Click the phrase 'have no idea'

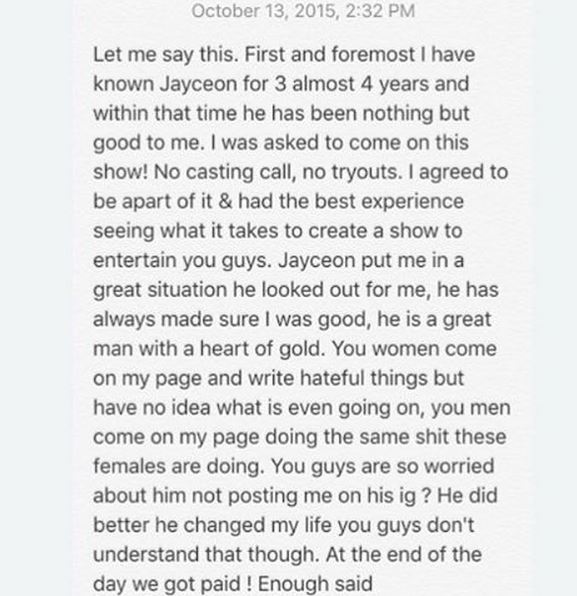[152, 408]
